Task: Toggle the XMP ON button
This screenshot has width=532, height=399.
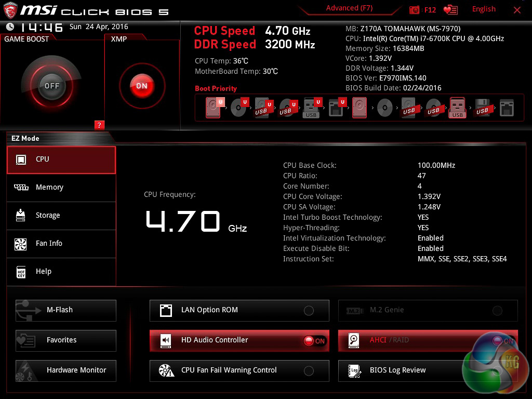Action: 142,86
